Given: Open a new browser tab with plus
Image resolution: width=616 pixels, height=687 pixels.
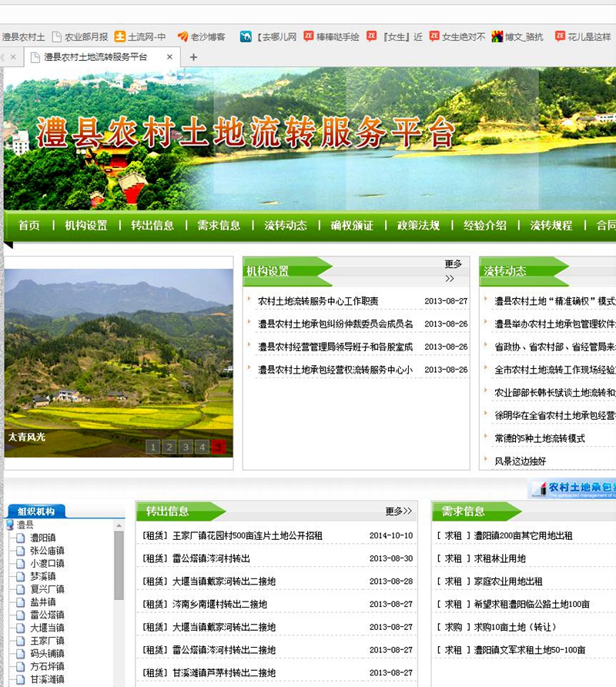Looking at the screenshot, I should (x=193, y=57).
